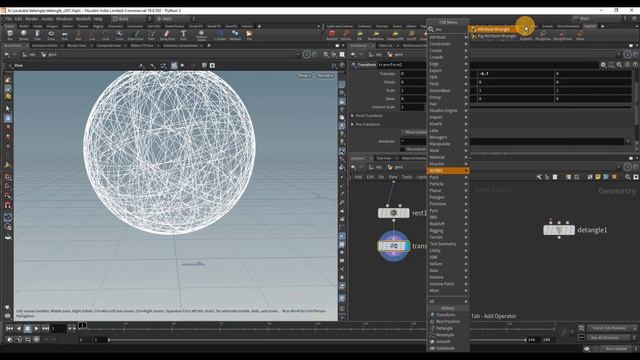Toggle the parameter pane path pin circle
The height and width of the screenshot is (360, 640).
pos(627,54)
